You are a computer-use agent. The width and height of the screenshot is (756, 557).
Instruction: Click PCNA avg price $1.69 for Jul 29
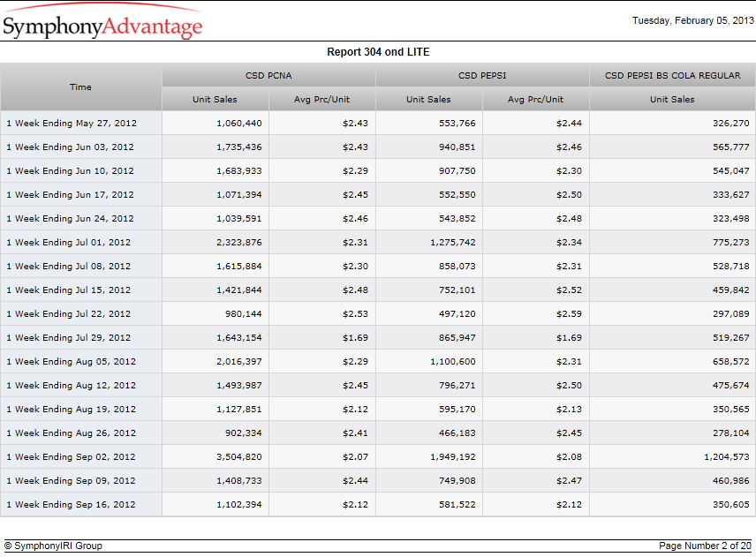(x=355, y=338)
